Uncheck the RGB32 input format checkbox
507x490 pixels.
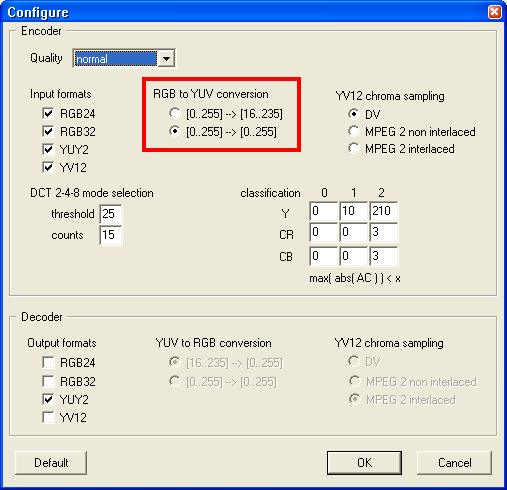coord(48,131)
